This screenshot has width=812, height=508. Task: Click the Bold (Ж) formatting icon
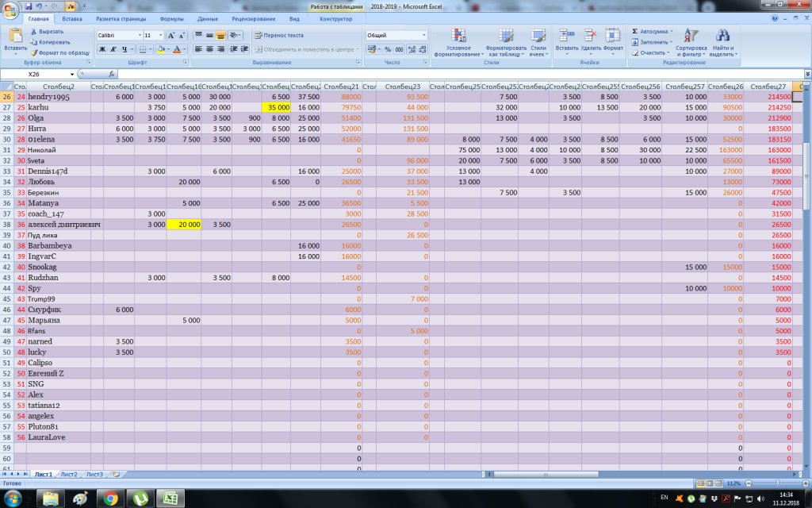tap(102, 49)
